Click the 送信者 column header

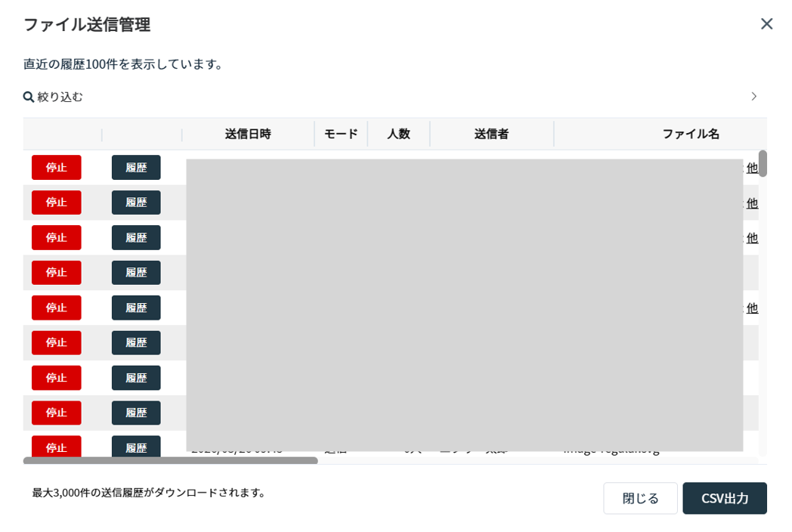[x=491, y=134]
